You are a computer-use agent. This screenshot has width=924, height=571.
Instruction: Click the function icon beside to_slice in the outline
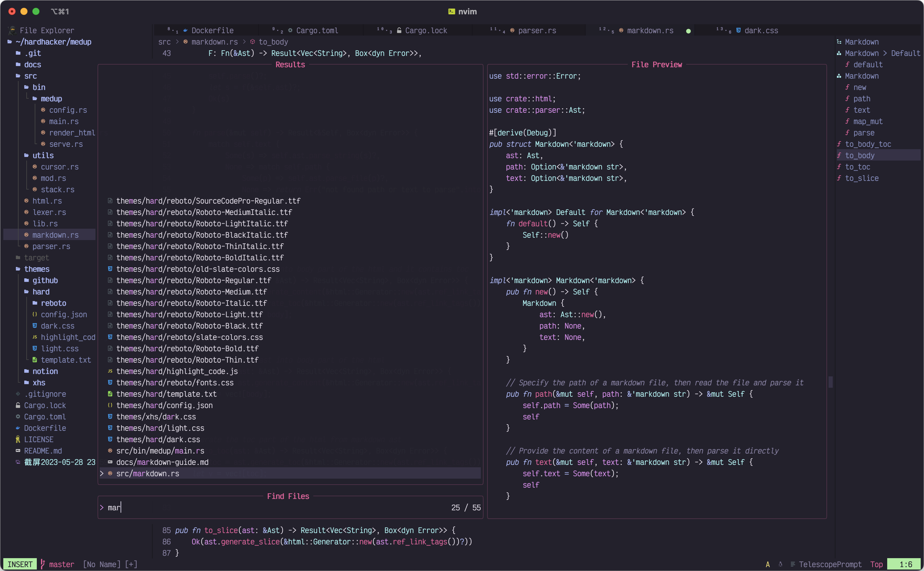tap(839, 178)
